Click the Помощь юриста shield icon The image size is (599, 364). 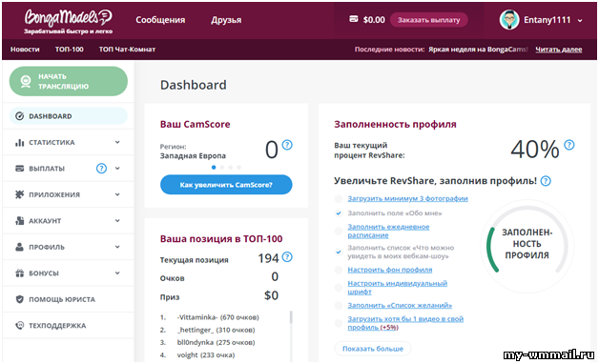[x=19, y=299]
